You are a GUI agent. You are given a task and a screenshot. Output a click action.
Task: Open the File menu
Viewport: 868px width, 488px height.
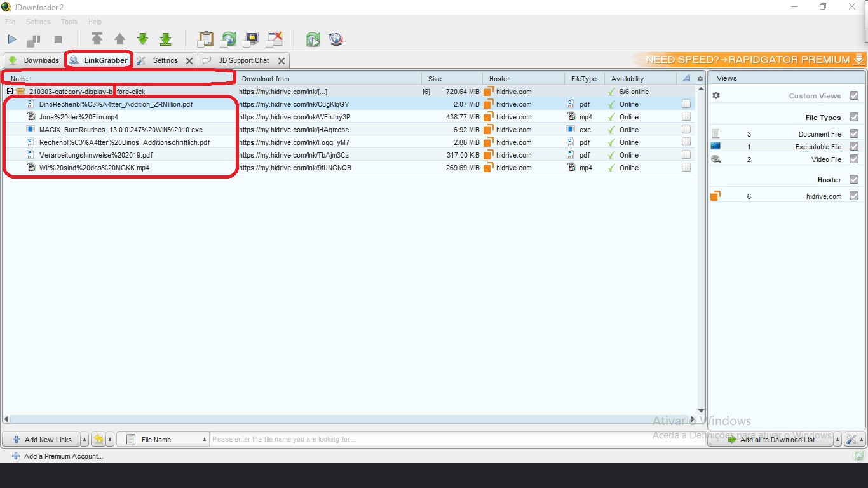(x=10, y=22)
